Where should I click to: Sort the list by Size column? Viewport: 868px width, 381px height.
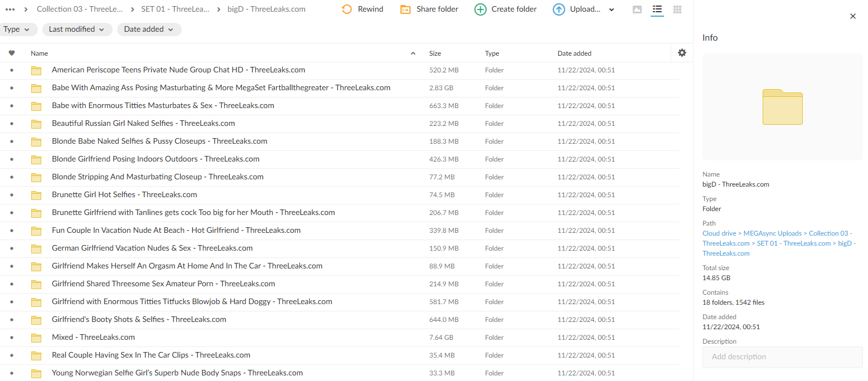(435, 53)
